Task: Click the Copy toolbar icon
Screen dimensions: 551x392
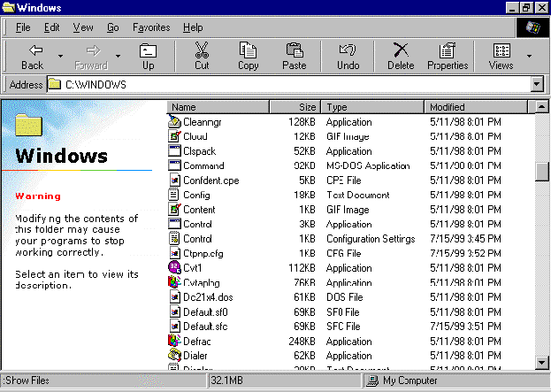Action: pyautogui.click(x=249, y=50)
